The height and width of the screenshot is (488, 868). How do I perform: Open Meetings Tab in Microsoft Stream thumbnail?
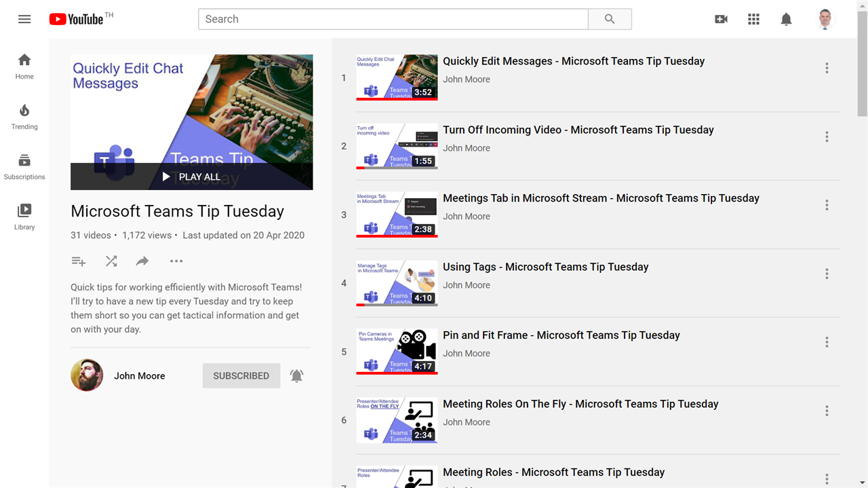coord(397,214)
